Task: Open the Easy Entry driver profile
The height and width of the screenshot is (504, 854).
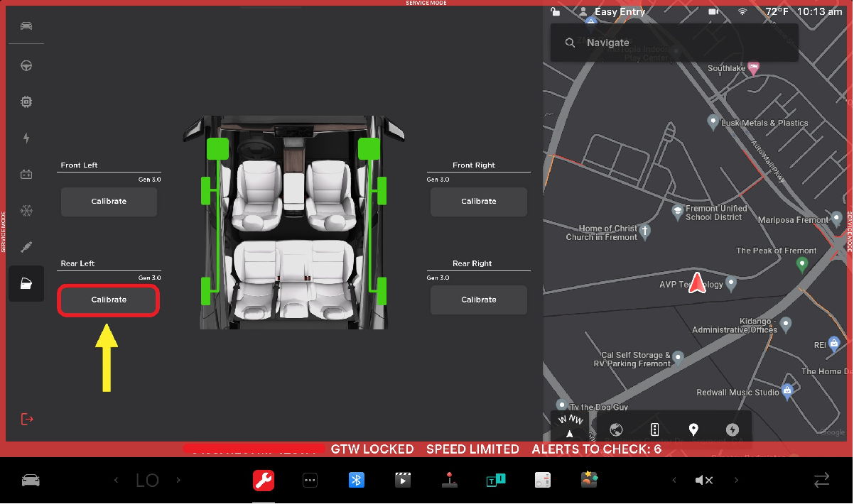Action: tap(612, 12)
